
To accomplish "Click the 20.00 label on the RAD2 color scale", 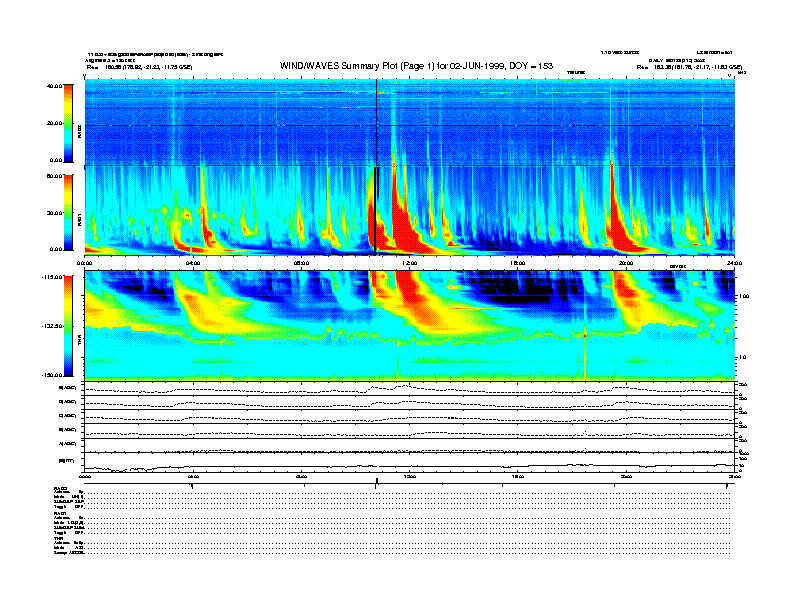I will 54,123.
